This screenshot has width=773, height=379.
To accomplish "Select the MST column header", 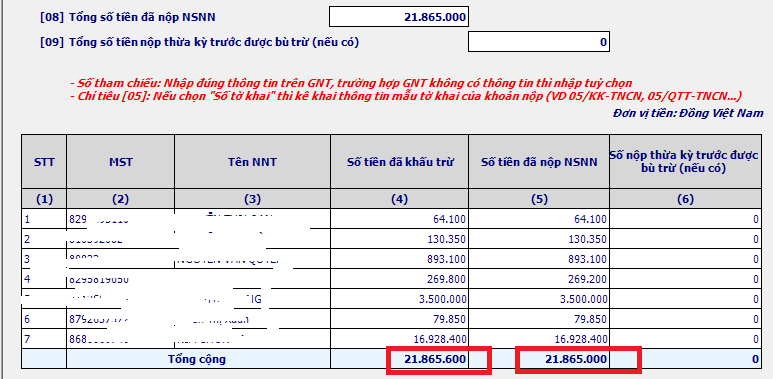I will (x=121, y=162).
